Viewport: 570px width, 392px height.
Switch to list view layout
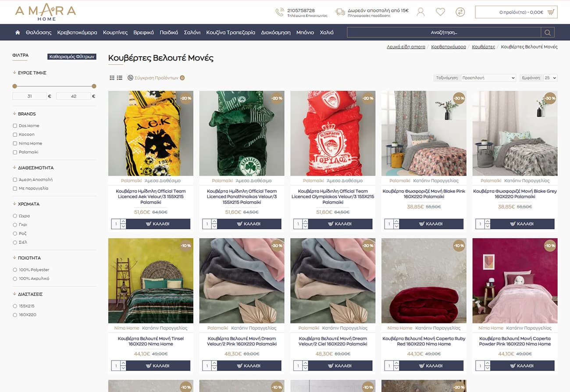point(119,78)
